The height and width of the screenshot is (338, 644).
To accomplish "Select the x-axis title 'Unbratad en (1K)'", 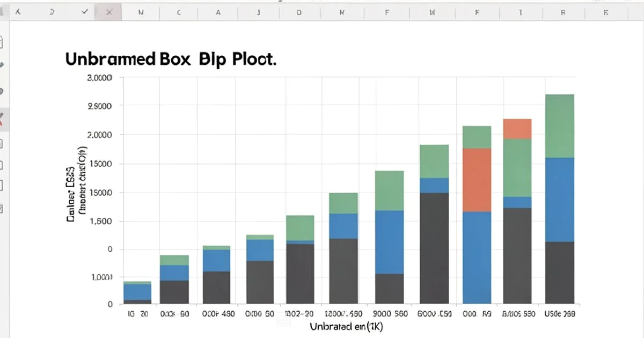I will (347, 325).
